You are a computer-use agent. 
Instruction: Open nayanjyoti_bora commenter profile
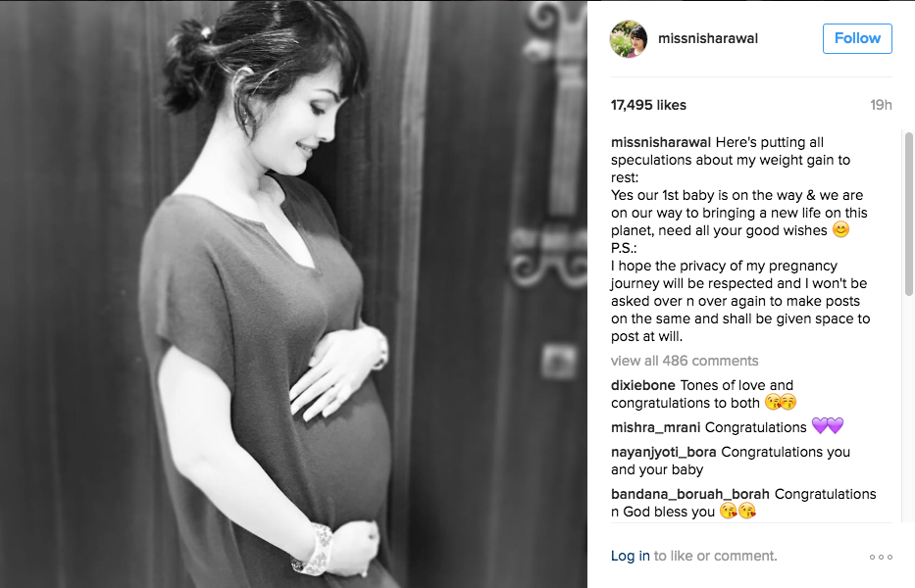[664, 452]
